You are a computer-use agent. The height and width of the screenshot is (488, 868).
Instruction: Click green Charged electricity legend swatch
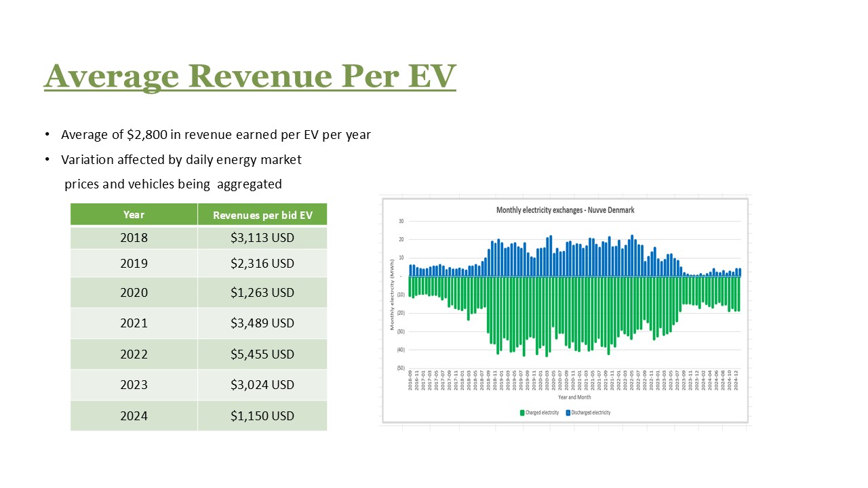point(522,412)
